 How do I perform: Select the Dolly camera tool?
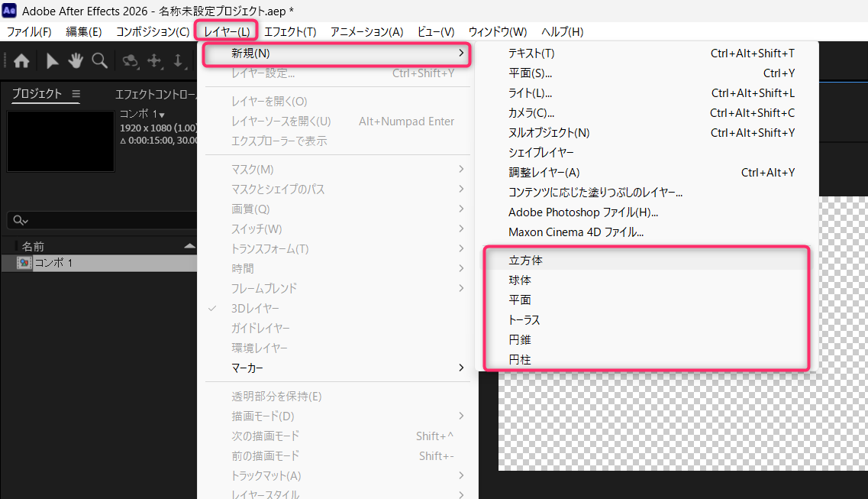coord(178,61)
